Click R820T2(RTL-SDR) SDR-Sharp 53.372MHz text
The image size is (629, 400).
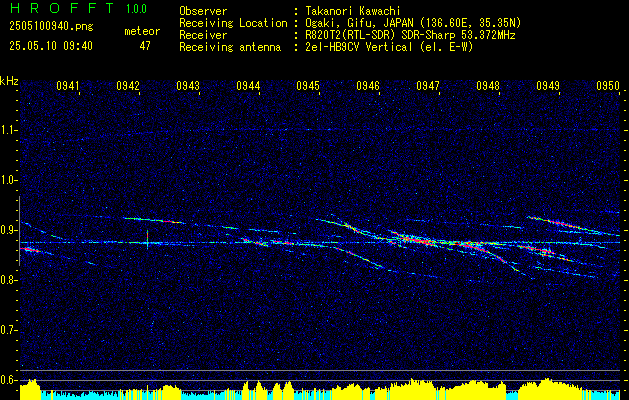410,35
